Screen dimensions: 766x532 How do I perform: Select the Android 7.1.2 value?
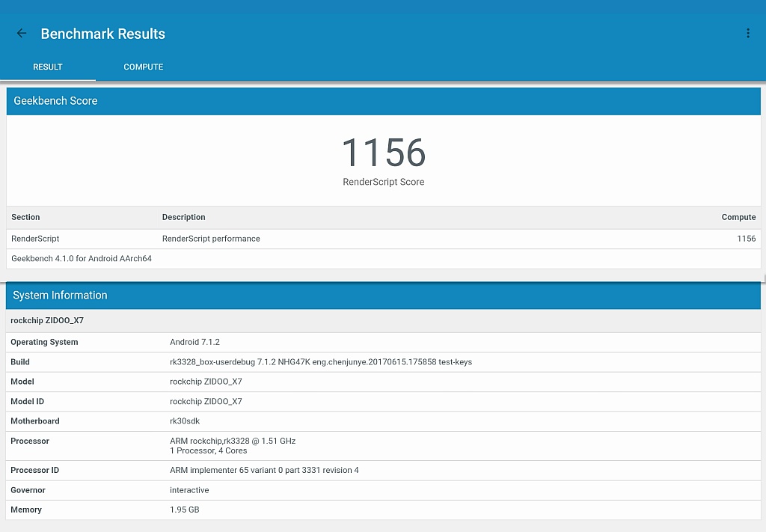[x=195, y=342]
